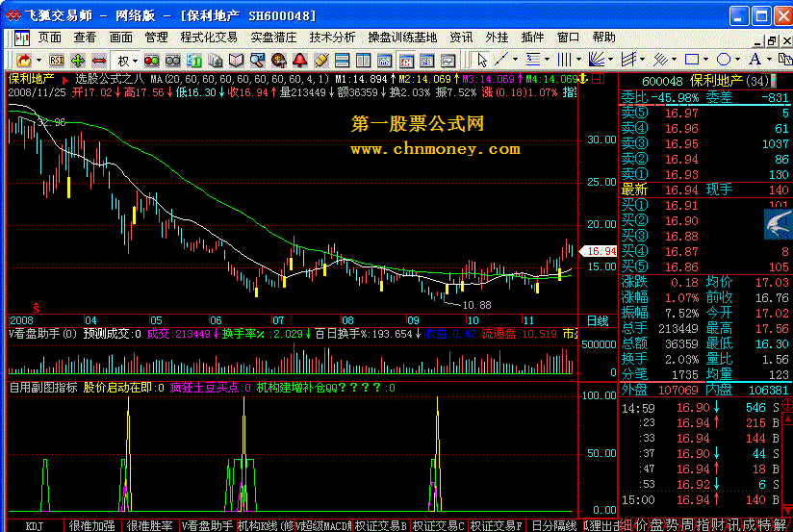Click the red horizontal double-arrow icon
This screenshot has height=532, width=793.
coord(99,61)
